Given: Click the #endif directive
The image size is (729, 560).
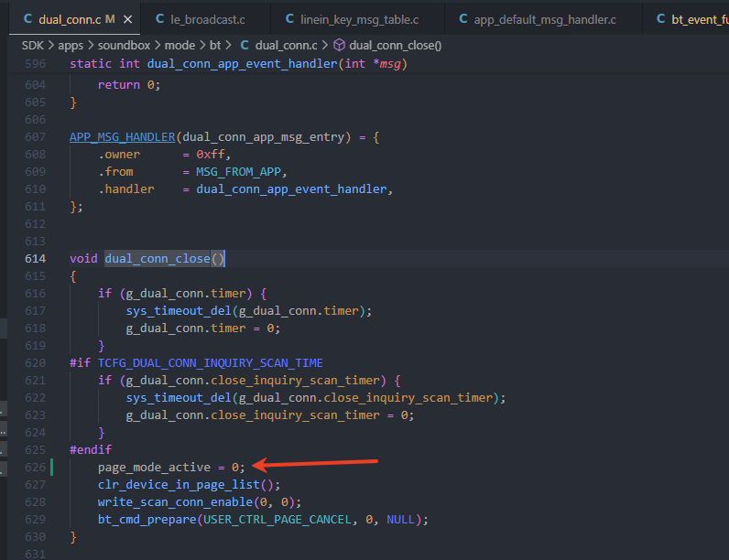Looking at the screenshot, I should click(91, 449).
